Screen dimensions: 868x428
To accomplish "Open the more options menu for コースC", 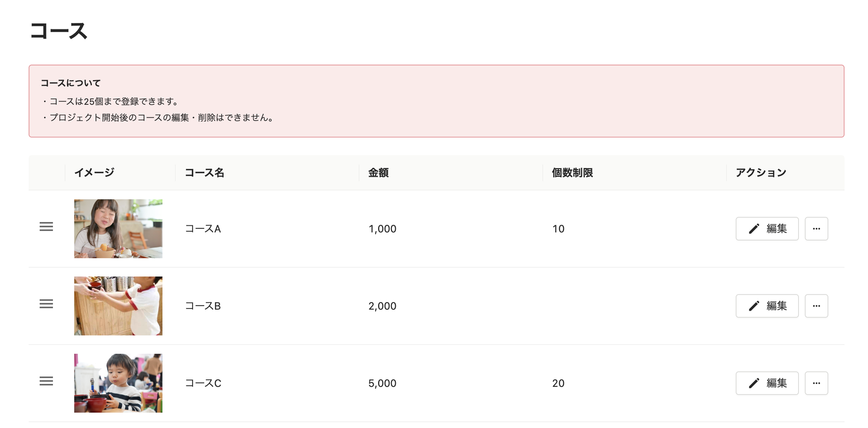I will 816,383.
